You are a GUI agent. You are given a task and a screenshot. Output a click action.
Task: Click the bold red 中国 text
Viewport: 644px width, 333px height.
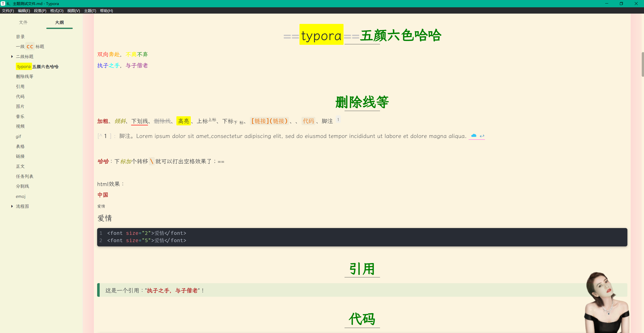pos(103,195)
